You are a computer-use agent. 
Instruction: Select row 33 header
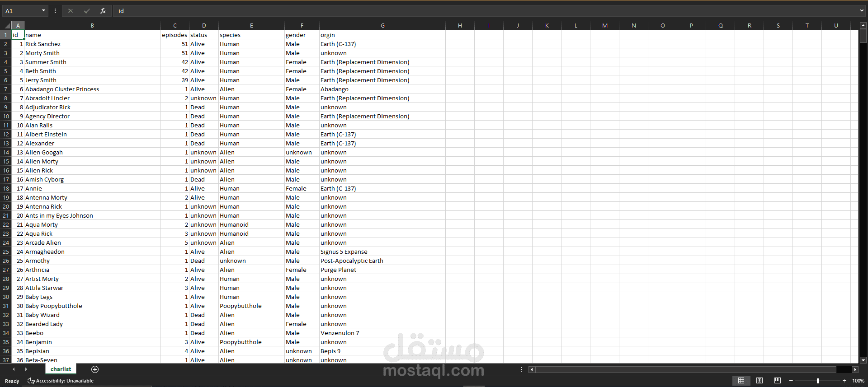(x=6, y=324)
